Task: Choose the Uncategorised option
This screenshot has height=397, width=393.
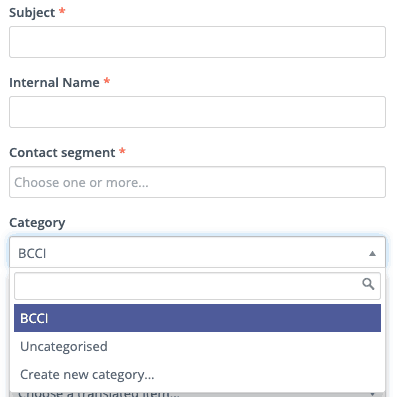Action: click(197, 346)
